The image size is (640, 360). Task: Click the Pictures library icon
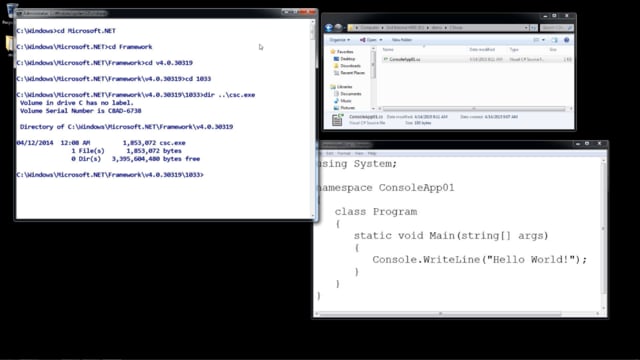coord(336,107)
